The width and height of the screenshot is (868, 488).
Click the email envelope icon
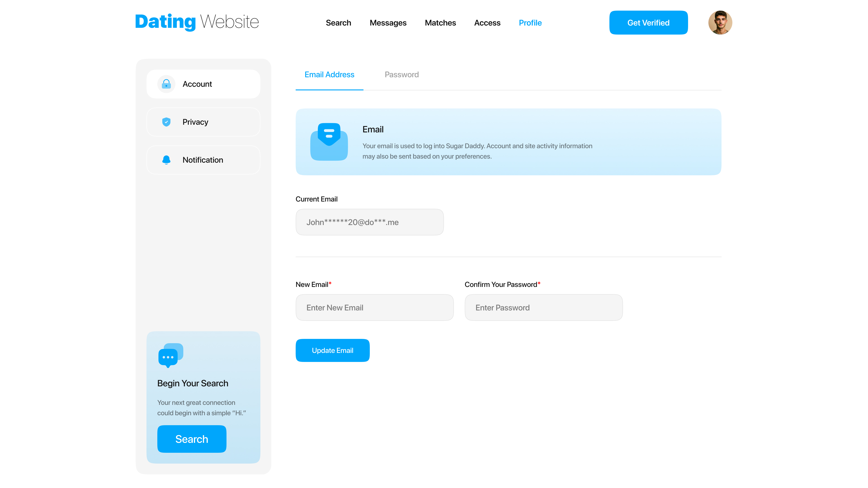pyautogui.click(x=329, y=142)
